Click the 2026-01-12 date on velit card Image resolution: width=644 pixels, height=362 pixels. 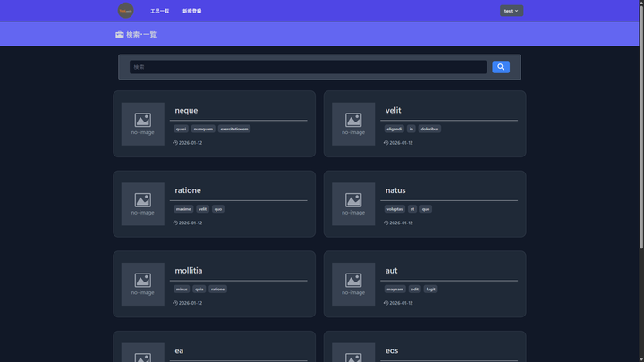tap(401, 143)
